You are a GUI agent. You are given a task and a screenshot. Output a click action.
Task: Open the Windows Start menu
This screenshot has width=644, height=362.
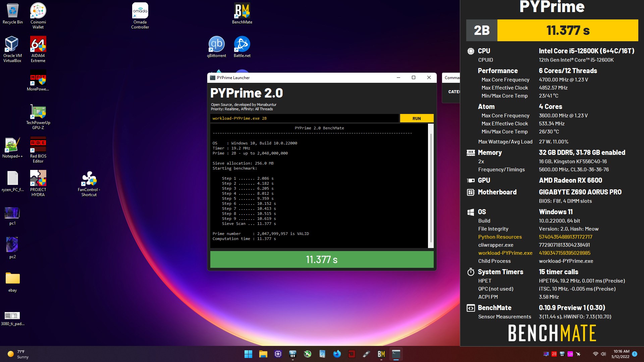click(x=248, y=354)
